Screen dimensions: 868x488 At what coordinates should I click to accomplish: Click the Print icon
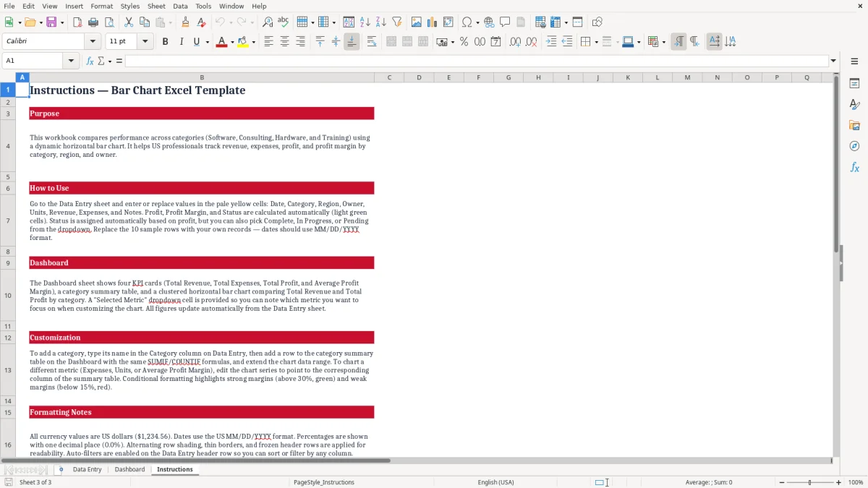93,22
